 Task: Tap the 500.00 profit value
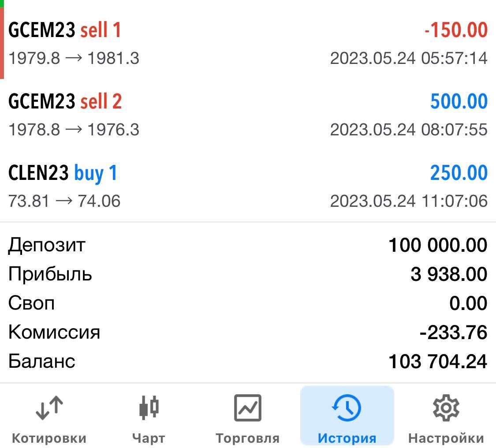pos(459,101)
